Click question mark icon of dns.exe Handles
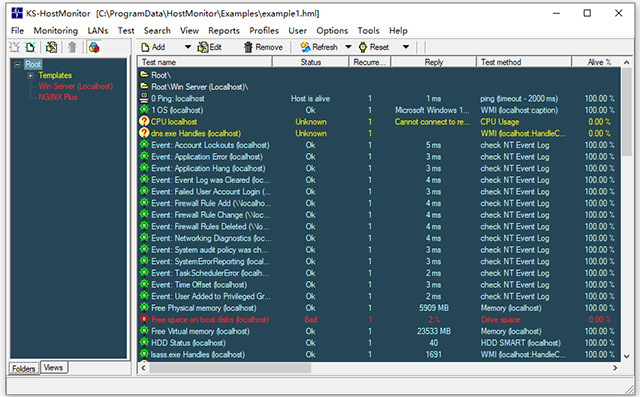Viewport: 640px width, 397px height. click(x=144, y=133)
